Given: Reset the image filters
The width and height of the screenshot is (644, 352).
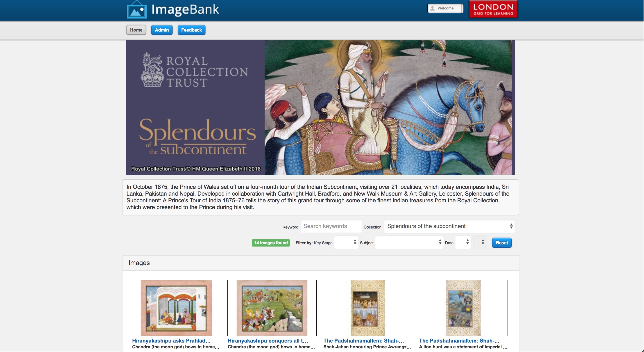Looking at the screenshot, I should pos(501,243).
